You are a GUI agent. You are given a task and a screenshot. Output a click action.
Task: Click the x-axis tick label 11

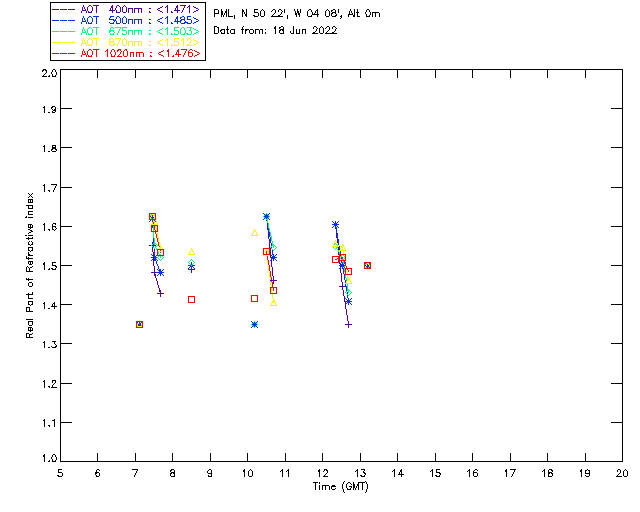[x=284, y=474]
